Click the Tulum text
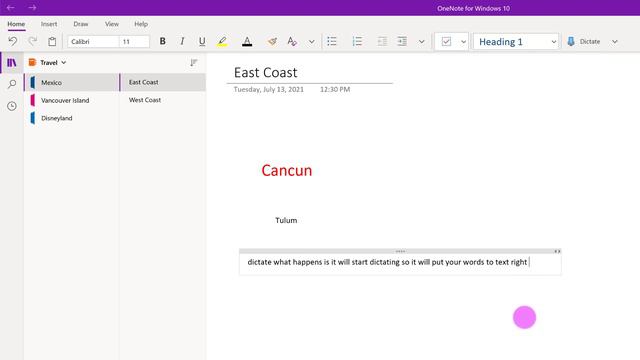 point(286,220)
